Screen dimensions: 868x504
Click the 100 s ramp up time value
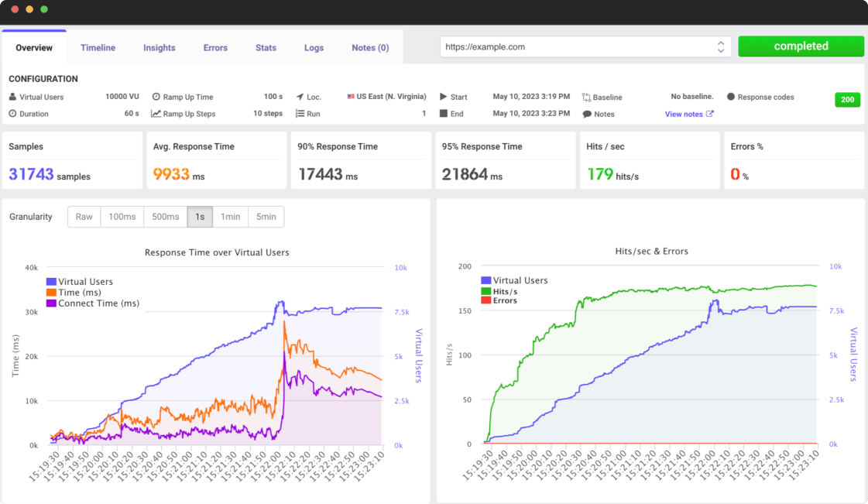tap(273, 96)
